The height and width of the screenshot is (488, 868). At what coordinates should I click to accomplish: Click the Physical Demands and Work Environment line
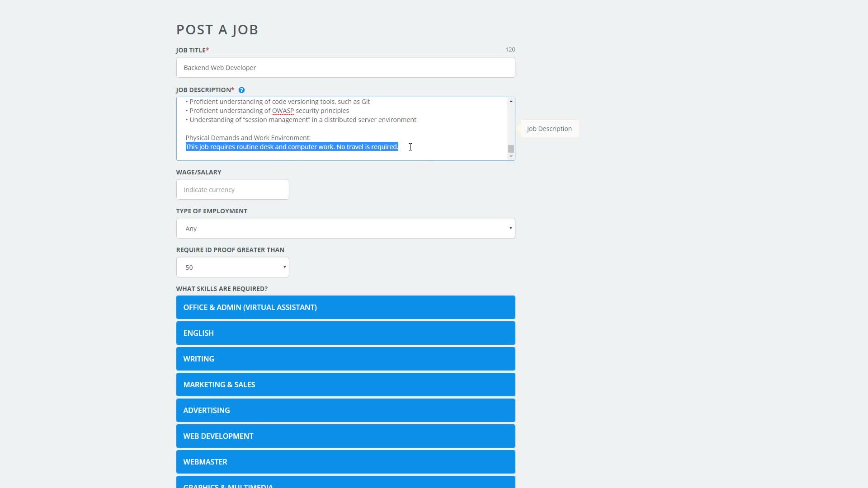[x=248, y=138]
